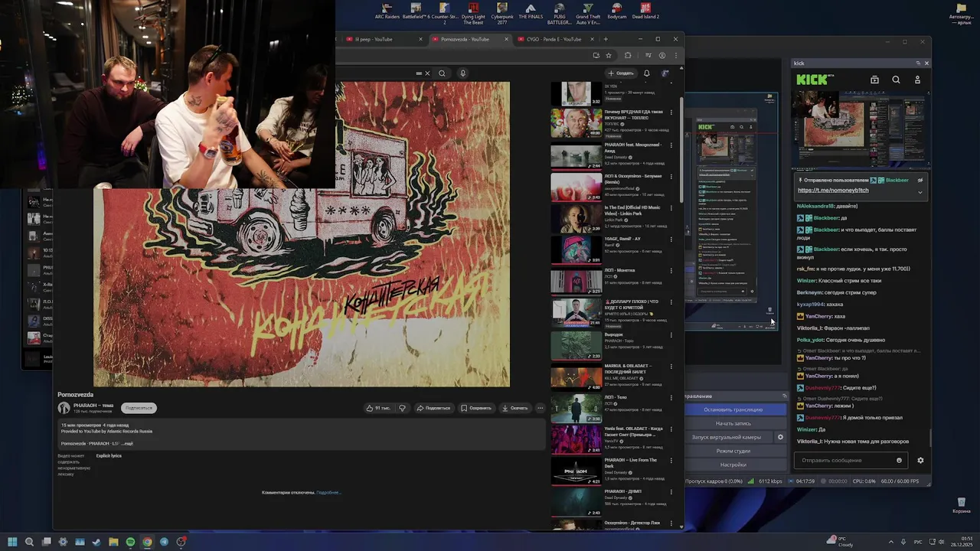980x551 pixels.
Task: Open the Linkin Park 'In The End' thumbnail
Action: [x=577, y=218]
